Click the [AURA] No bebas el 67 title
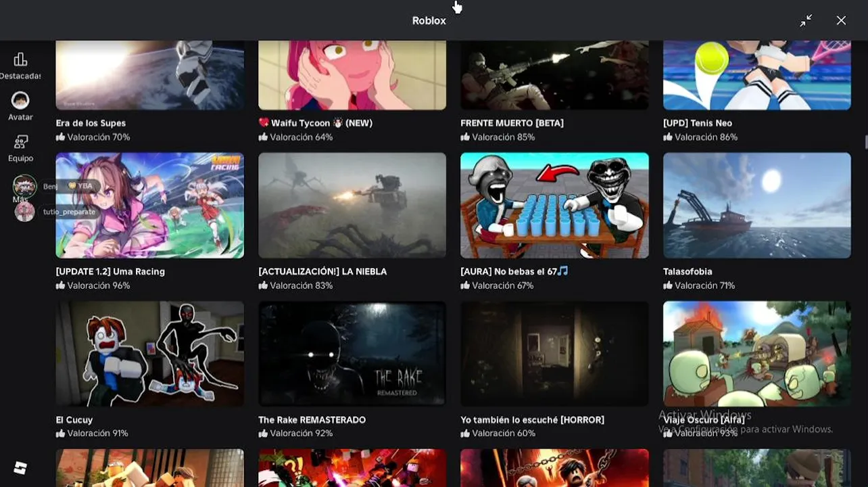 [514, 271]
